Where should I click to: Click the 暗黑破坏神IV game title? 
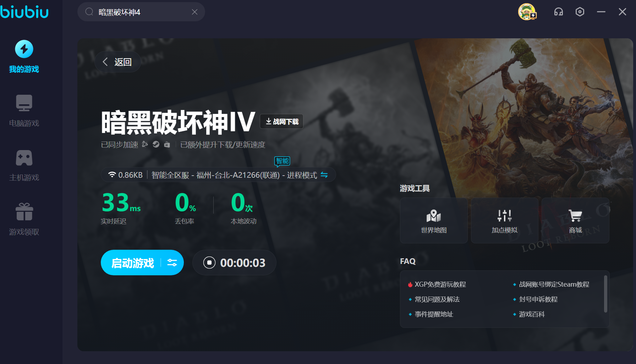(x=178, y=122)
